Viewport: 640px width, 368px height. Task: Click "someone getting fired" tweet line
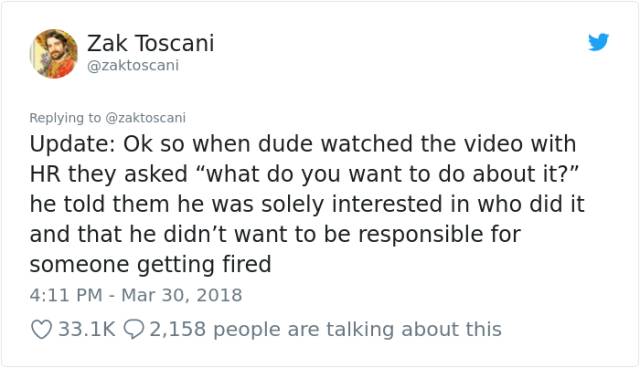[151, 264]
